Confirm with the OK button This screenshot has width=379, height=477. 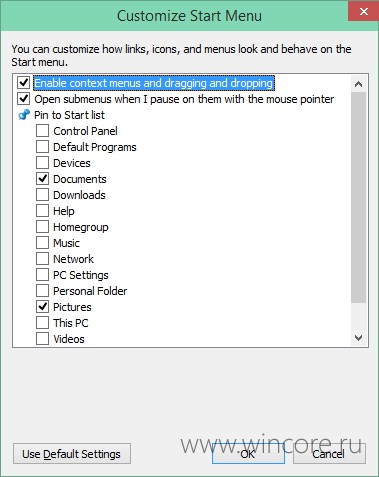[248, 454]
